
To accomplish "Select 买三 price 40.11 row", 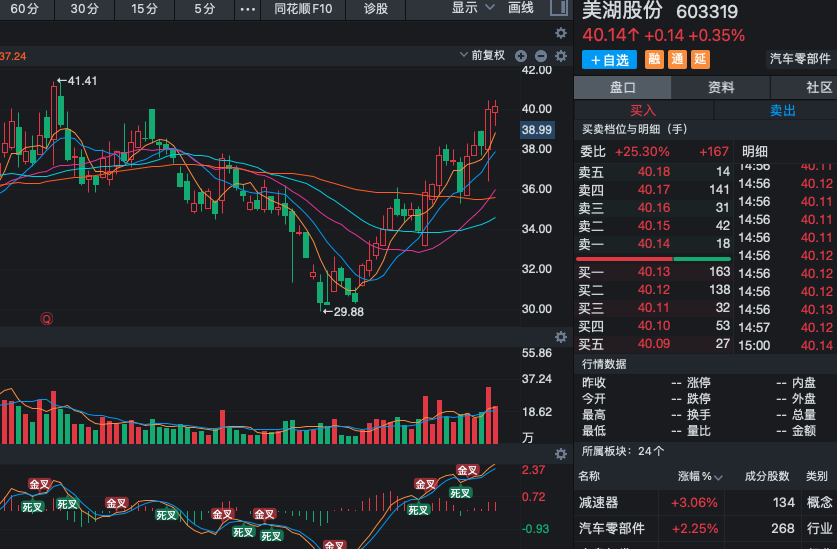I will coord(654,308).
